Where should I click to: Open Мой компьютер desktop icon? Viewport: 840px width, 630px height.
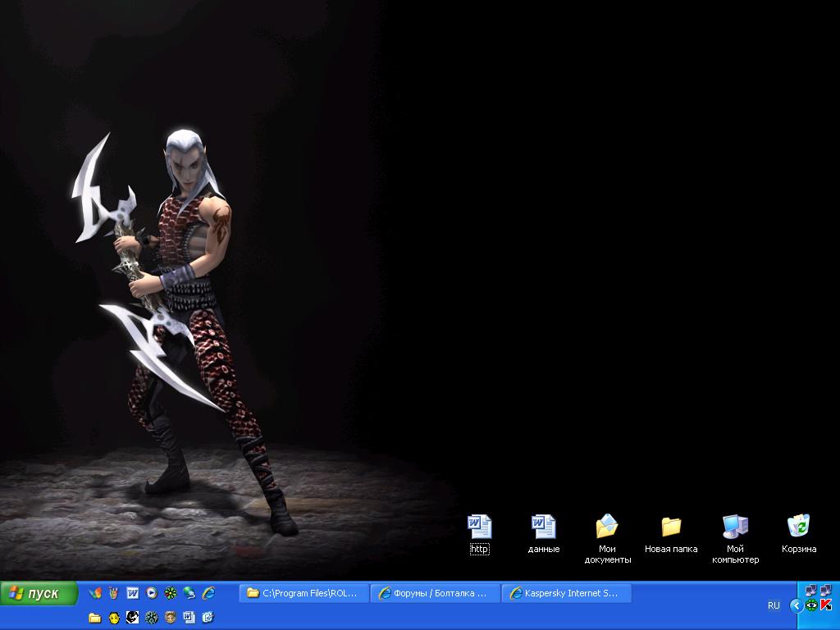pos(735,527)
